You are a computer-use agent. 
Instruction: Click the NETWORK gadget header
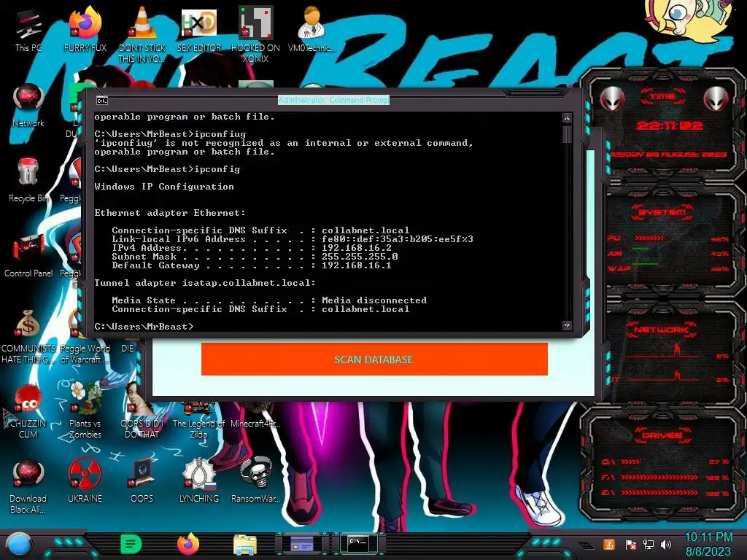(662, 329)
